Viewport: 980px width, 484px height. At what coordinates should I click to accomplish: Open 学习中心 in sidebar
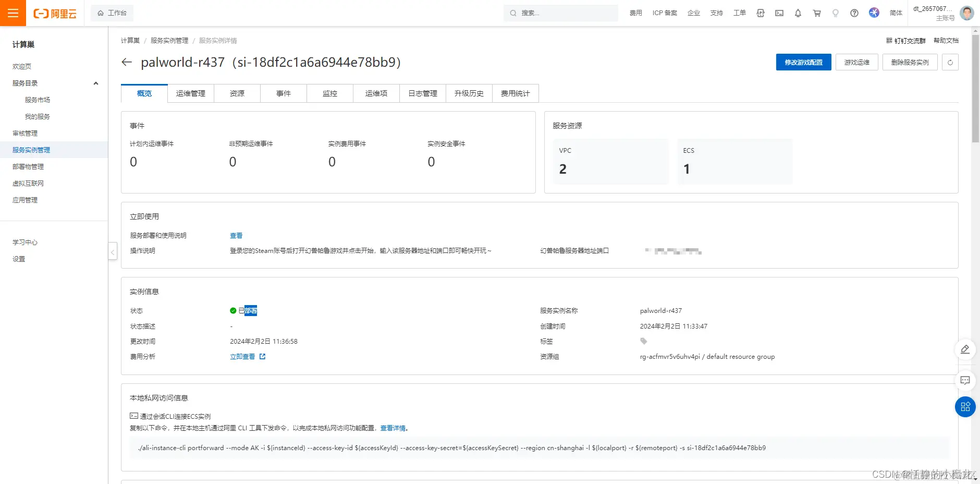[25, 242]
